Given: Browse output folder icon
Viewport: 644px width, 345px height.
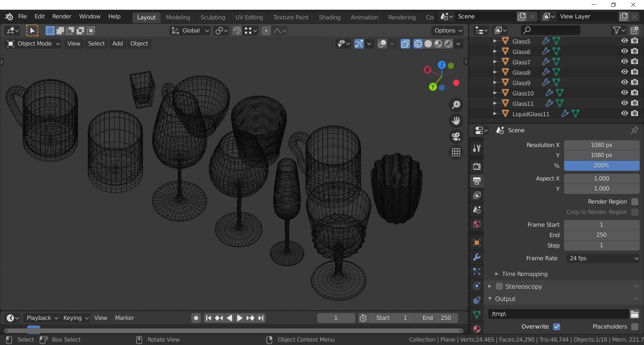Looking at the screenshot, I should point(634,314).
